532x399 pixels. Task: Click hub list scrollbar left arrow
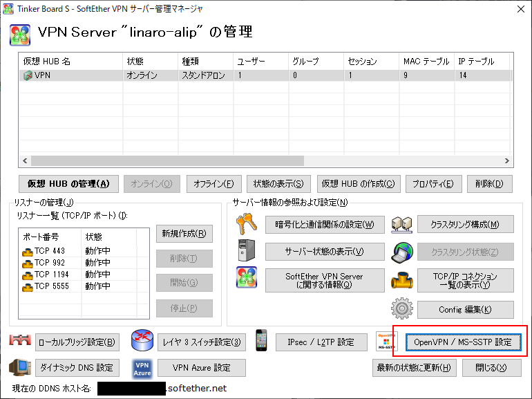point(25,161)
